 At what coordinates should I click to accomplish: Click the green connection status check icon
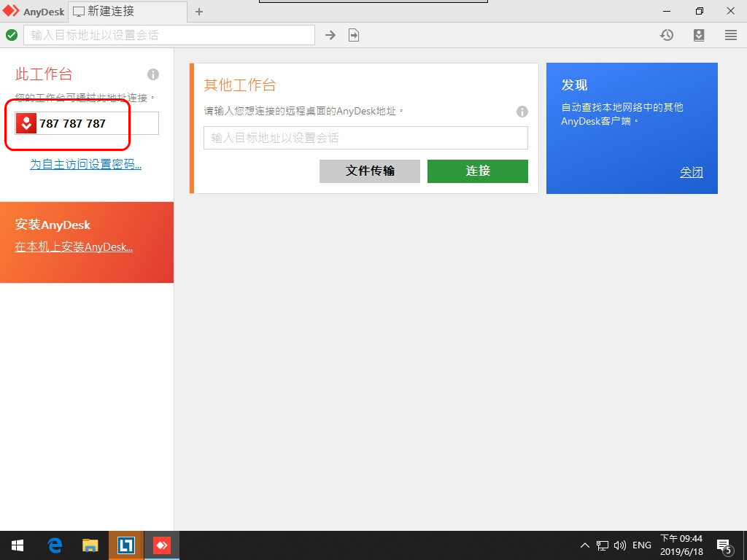(12, 35)
